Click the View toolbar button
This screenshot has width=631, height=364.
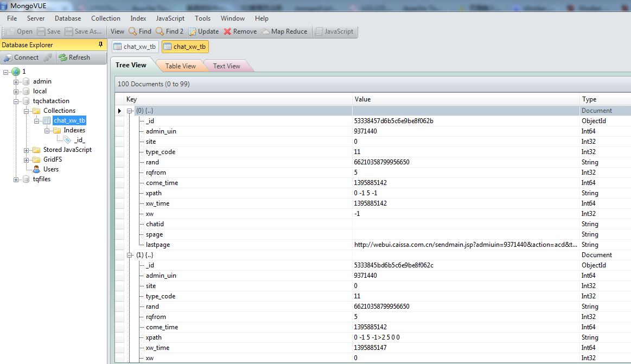point(117,31)
